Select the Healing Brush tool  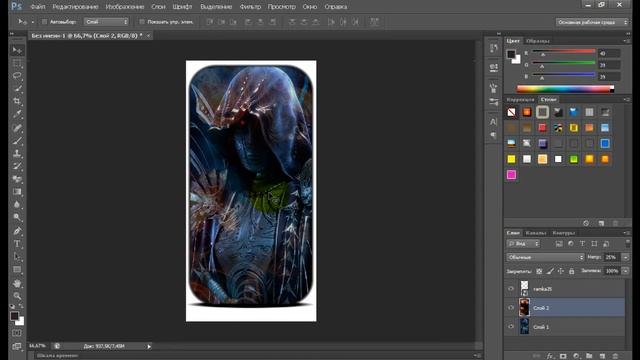17,129
